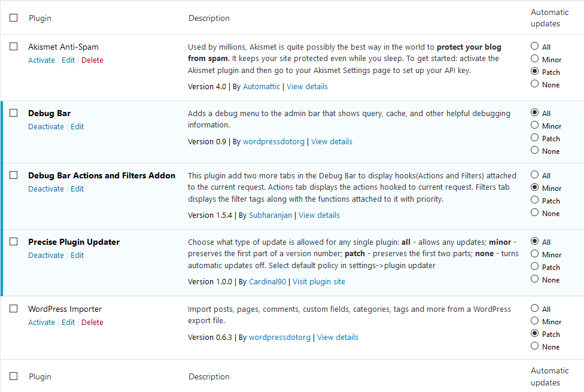Click the Description column header at top
This screenshot has height=392, width=584.
coord(209,18)
